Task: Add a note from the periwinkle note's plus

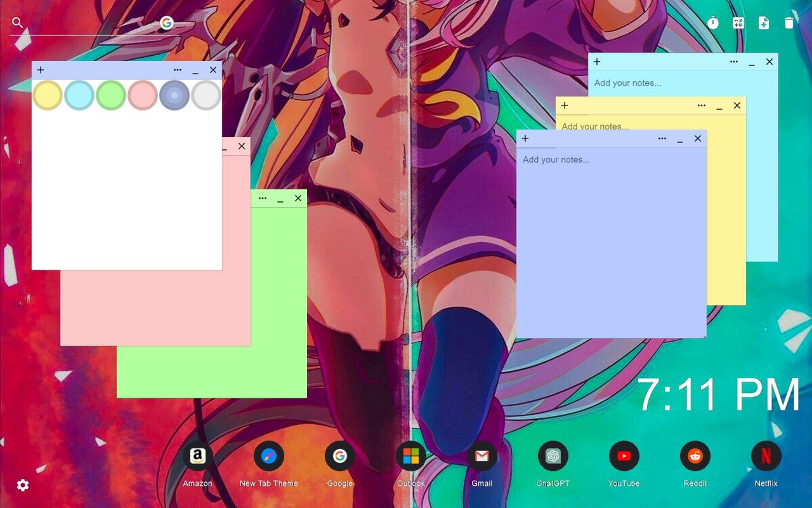Action: click(525, 138)
